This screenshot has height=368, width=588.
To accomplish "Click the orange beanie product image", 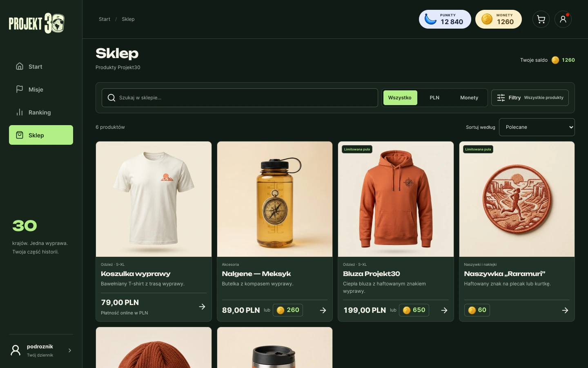I will [154, 348].
